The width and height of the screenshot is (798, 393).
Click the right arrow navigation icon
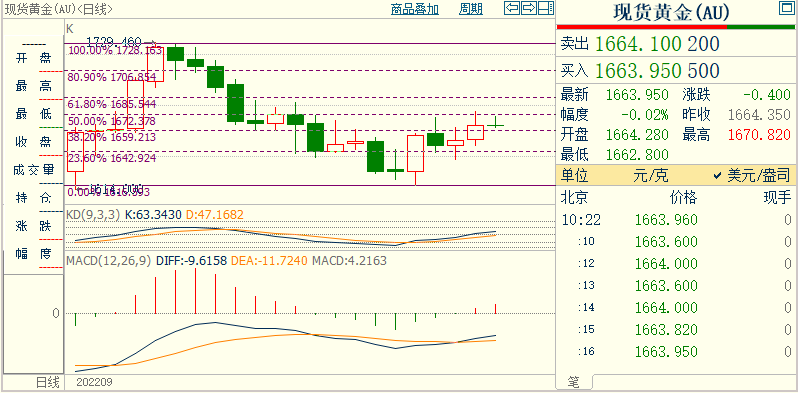[529, 8]
